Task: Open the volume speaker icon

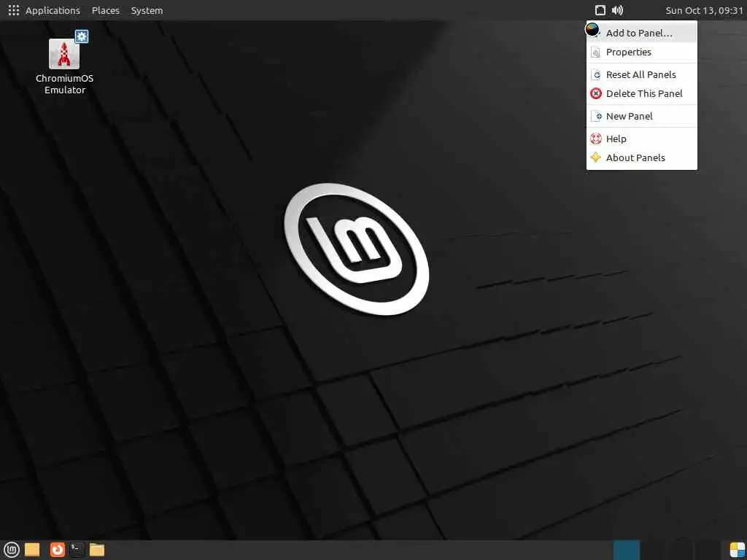Action: [x=617, y=10]
